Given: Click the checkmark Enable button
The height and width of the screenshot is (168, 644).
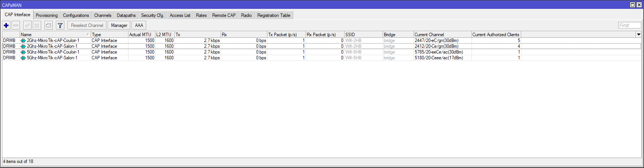Looking at the screenshot, I should [x=27, y=25].
